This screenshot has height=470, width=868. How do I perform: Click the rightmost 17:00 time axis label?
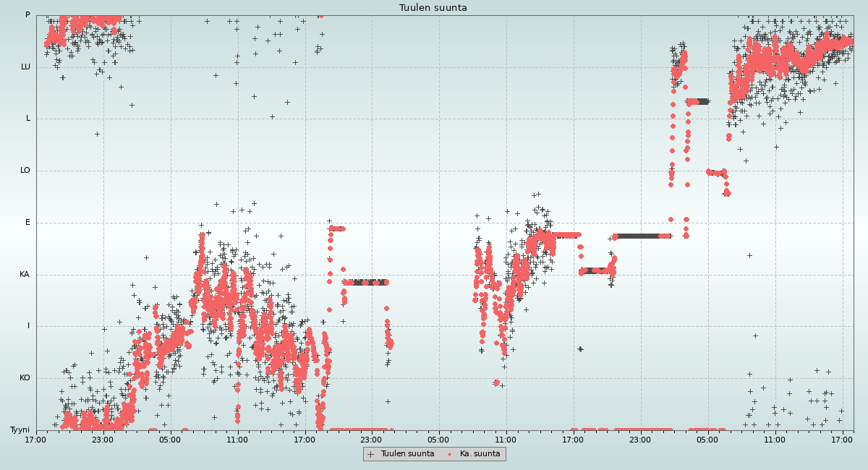842,440
